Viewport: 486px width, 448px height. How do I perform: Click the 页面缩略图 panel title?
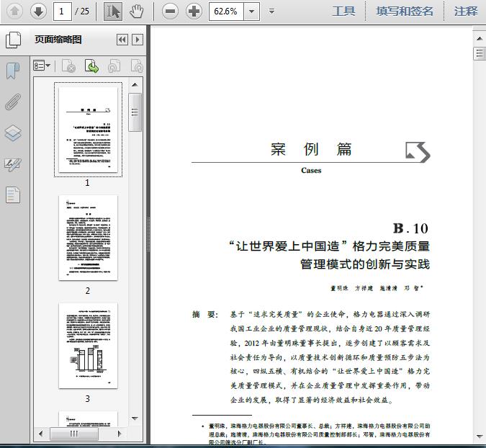[58, 40]
